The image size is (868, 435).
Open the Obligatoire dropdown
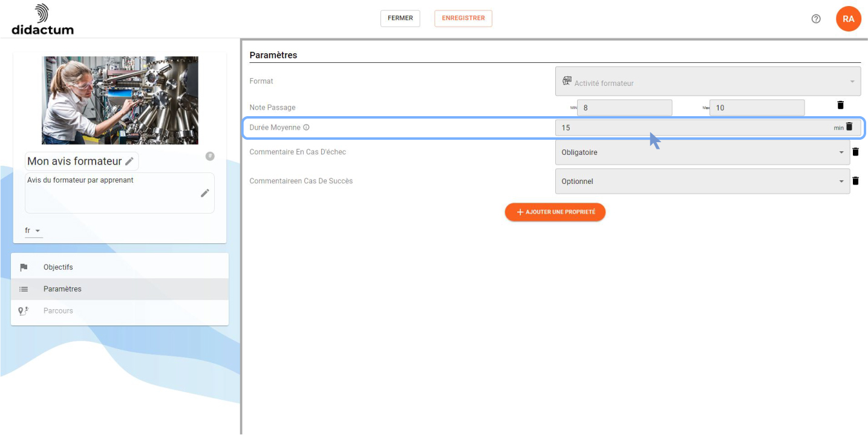click(702, 152)
